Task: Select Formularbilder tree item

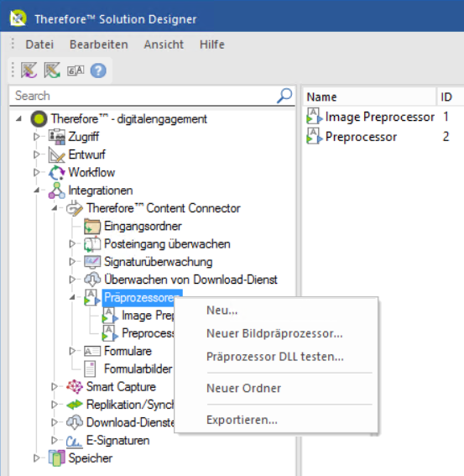Action: pos(138,369)
